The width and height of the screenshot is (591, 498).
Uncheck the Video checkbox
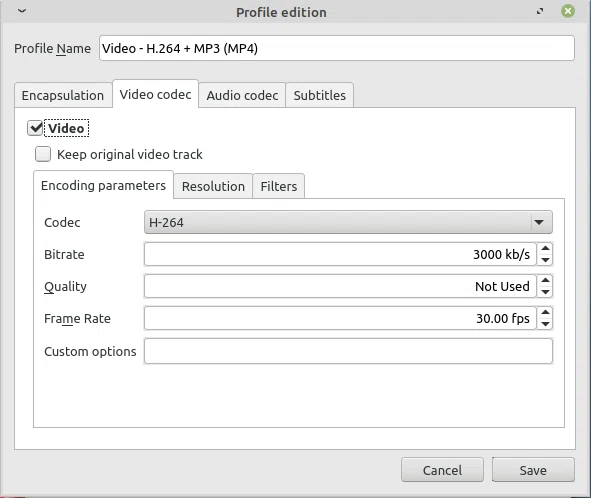[x=35, y=128]
